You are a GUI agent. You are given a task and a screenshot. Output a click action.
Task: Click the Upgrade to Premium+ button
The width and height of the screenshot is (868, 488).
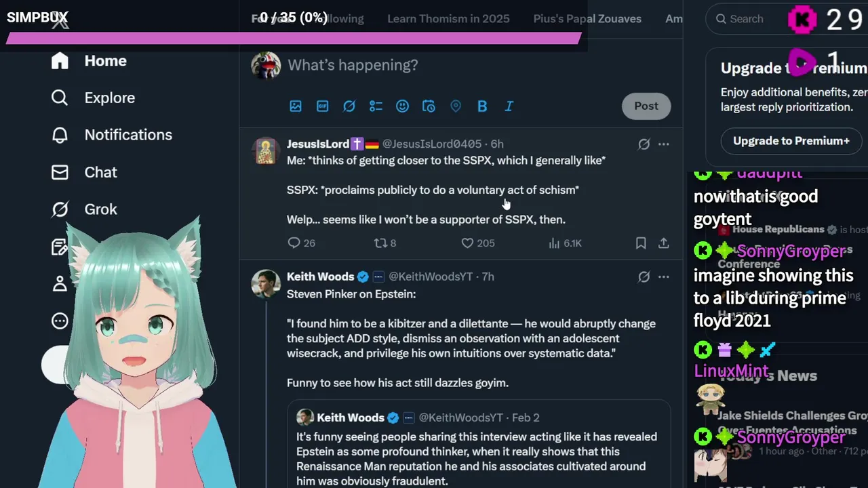pyautogui.click(x=791, y=141)
